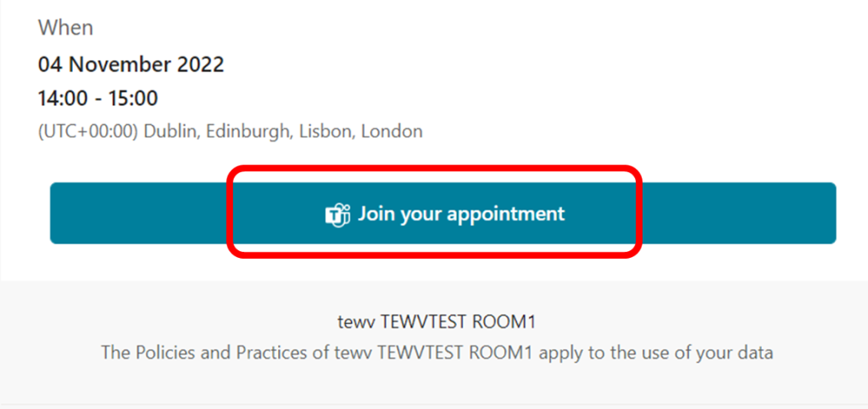Click the "Join your appointment" label text
The image size is (868, 409).
coord(461,214)
